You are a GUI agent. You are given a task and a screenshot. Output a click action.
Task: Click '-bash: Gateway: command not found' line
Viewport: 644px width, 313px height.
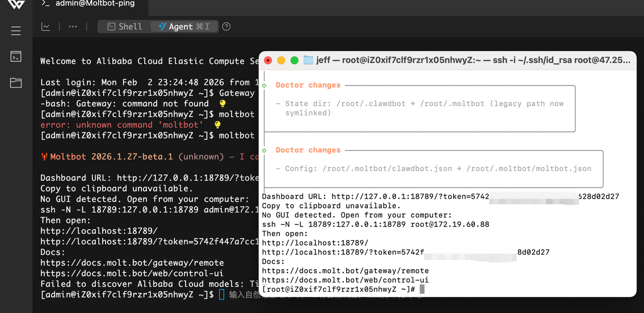click(x=124, y=104)
